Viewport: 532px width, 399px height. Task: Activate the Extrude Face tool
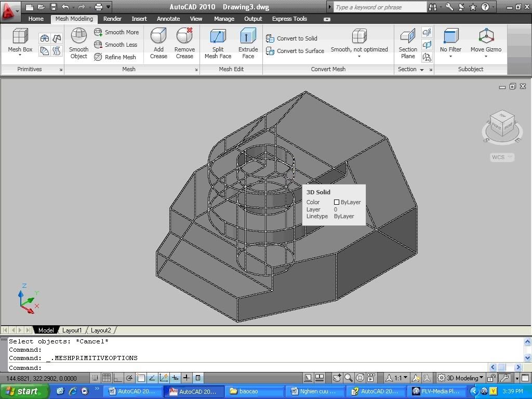point(248,36)
